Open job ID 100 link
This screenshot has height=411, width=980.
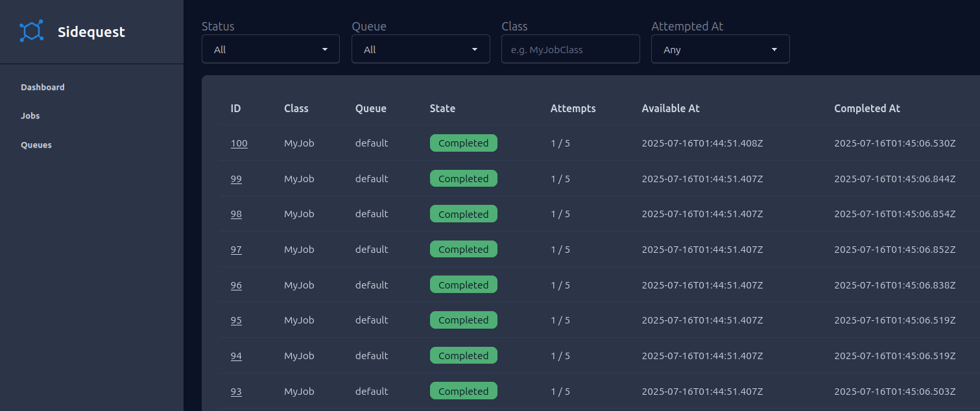pos(239,143)
